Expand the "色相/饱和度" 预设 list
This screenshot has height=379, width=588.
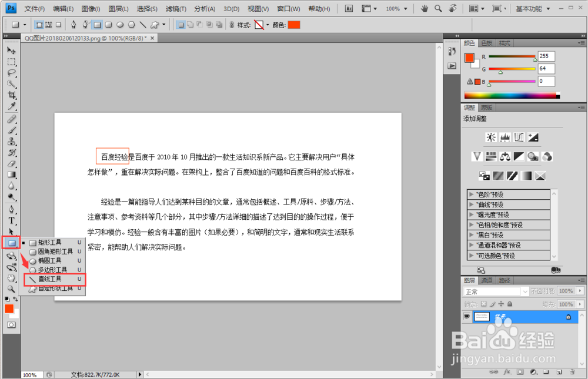[x=472, y=224]
